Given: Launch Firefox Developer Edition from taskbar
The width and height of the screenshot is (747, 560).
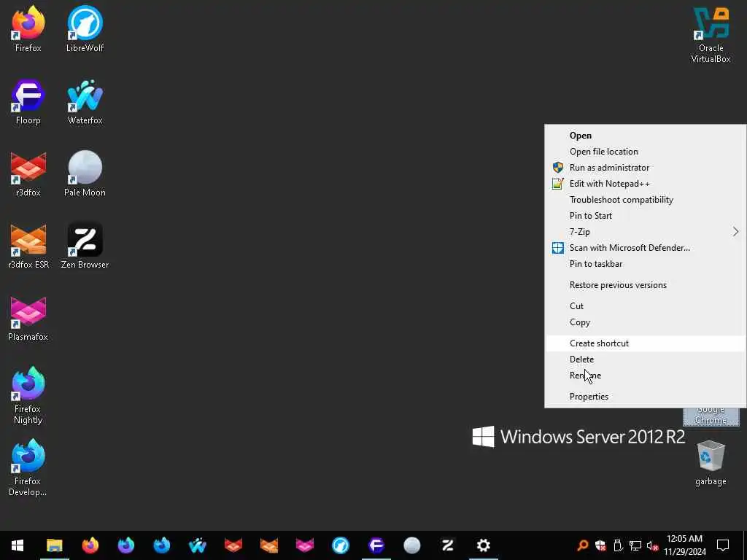Looking at the screenshot, I should [x=161, y=545].
